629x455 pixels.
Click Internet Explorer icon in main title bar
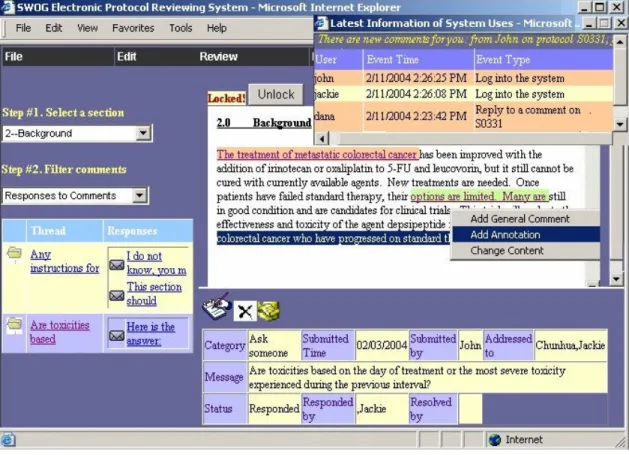pos(8,7)
